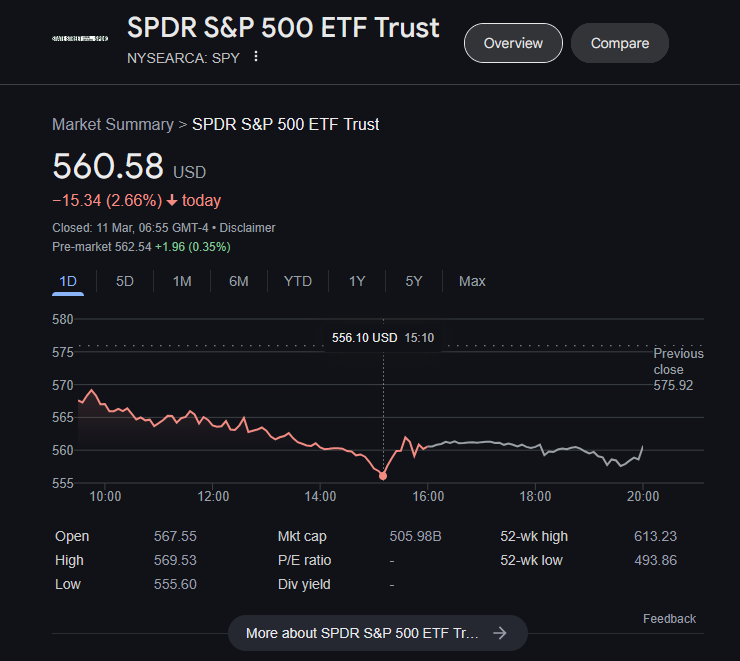Click the red data point on the chart
This screenshot has width=740, height=661.
tap(383, 476)
